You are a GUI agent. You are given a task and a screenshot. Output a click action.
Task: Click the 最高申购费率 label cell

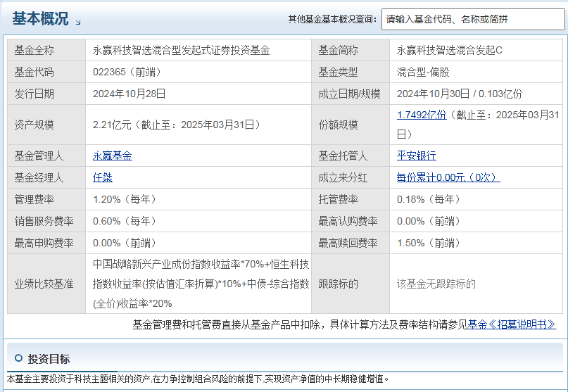(46, 243)
